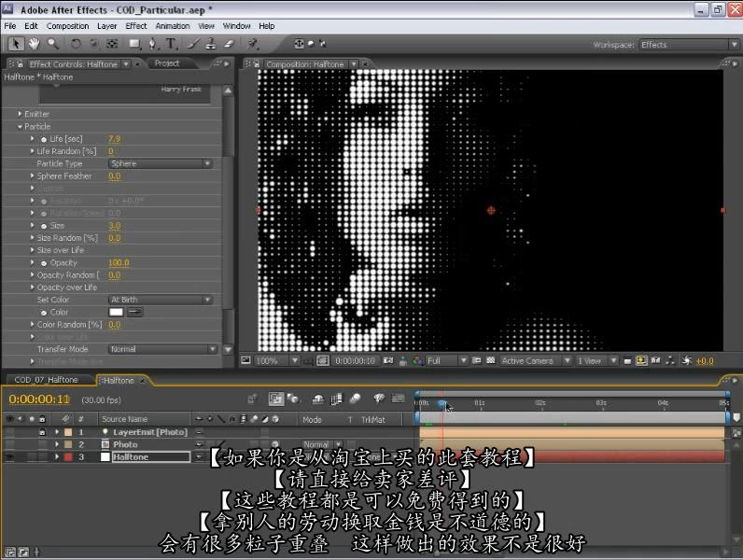The image size is (743, 560).
Task: Select the Type tool
Action: pos(171,44)
